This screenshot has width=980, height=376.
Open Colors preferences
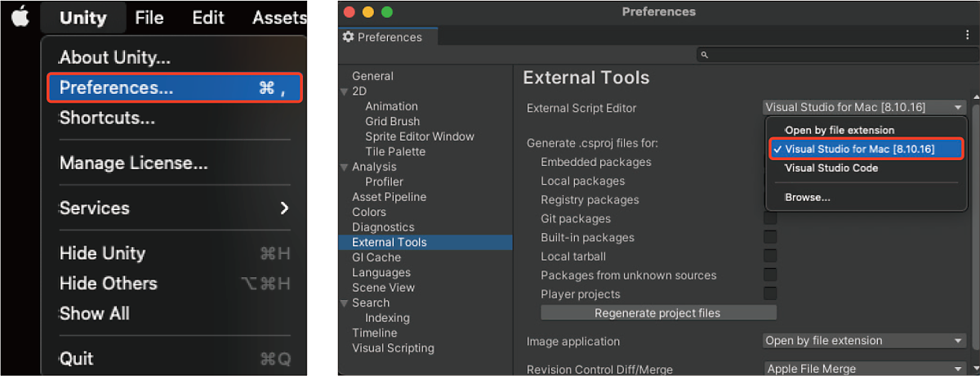pos(369,212)
